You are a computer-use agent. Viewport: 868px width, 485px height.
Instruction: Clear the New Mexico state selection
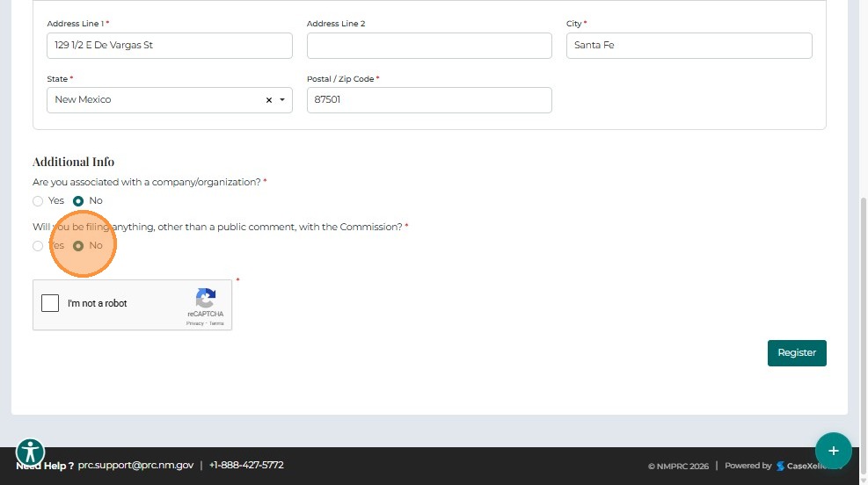coord(269,100)
